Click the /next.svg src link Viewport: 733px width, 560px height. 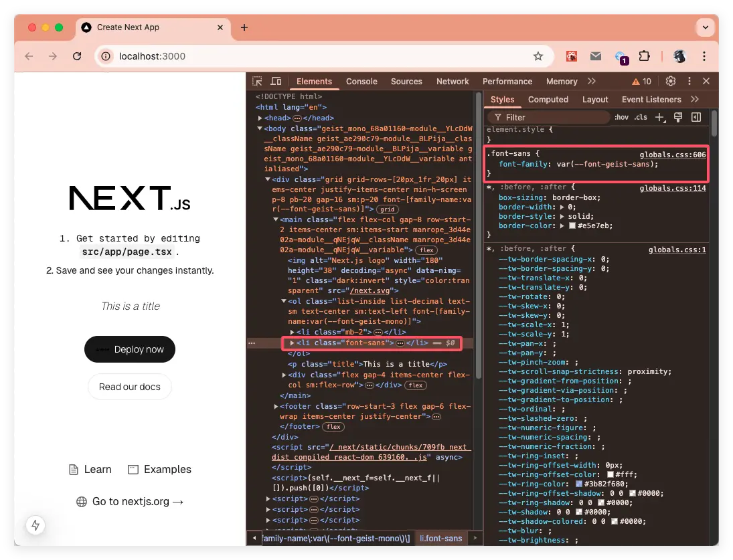(x=370, y=290)
